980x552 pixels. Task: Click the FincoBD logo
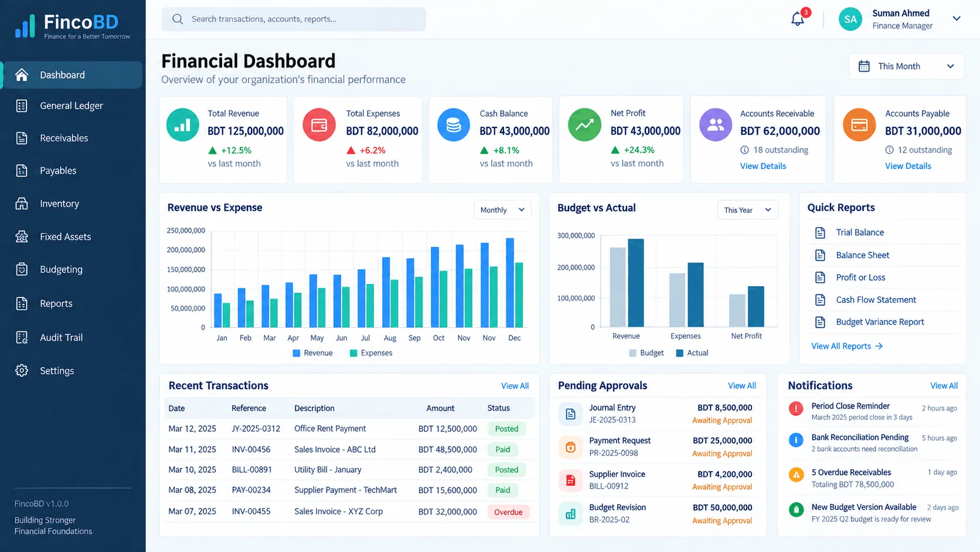(x=73, y=26)
